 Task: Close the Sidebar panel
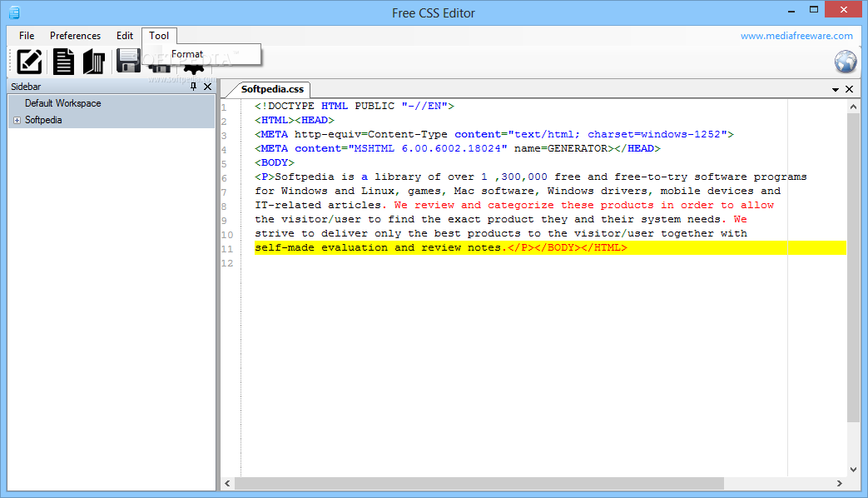coord(207,87)
